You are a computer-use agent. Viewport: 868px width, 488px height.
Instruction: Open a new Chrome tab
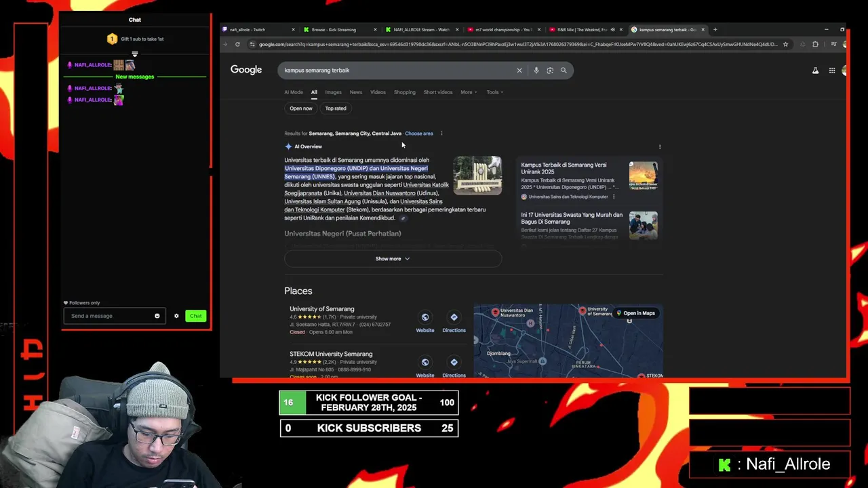click(x=715, y=30)
